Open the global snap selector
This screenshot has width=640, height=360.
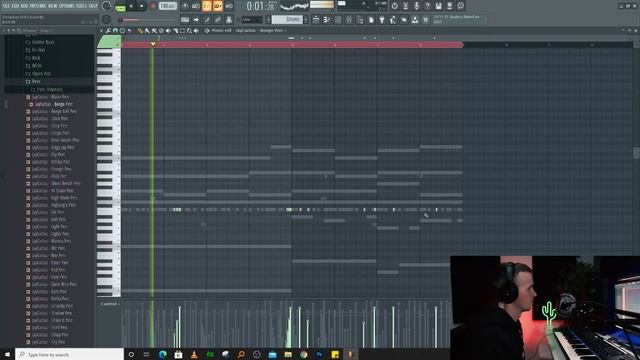pyautogui.click(x=252, y=20)
